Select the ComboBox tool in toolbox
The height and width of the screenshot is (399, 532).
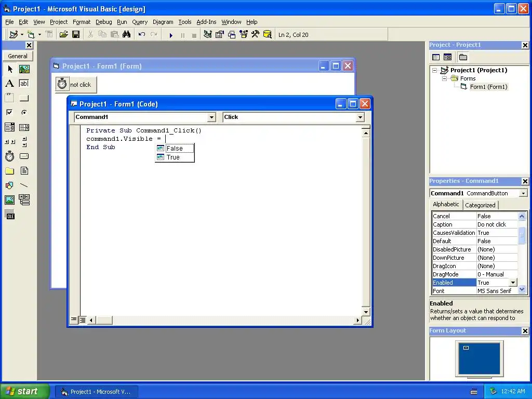coord(10,127)
